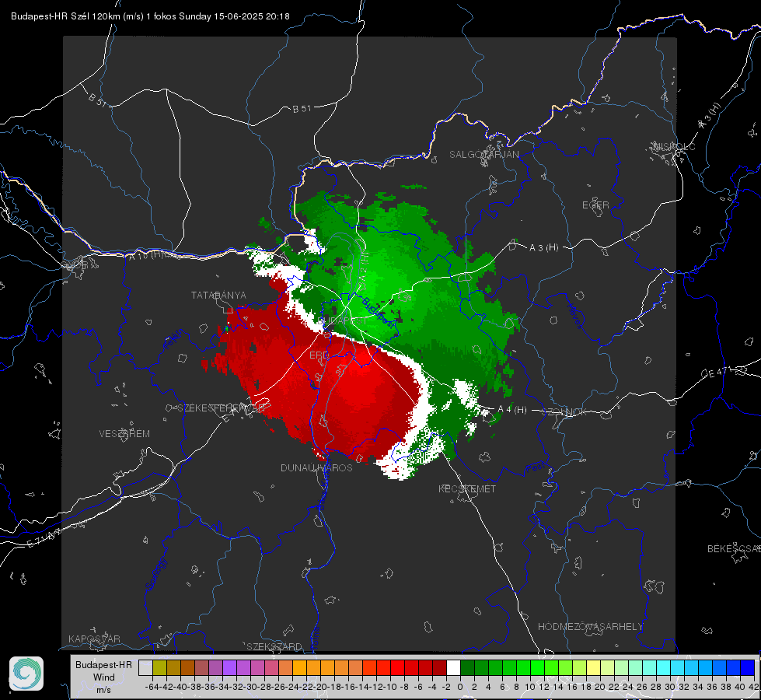
Task: Click the blue 'Somogy' county label
Action: [x=156, y=574]
